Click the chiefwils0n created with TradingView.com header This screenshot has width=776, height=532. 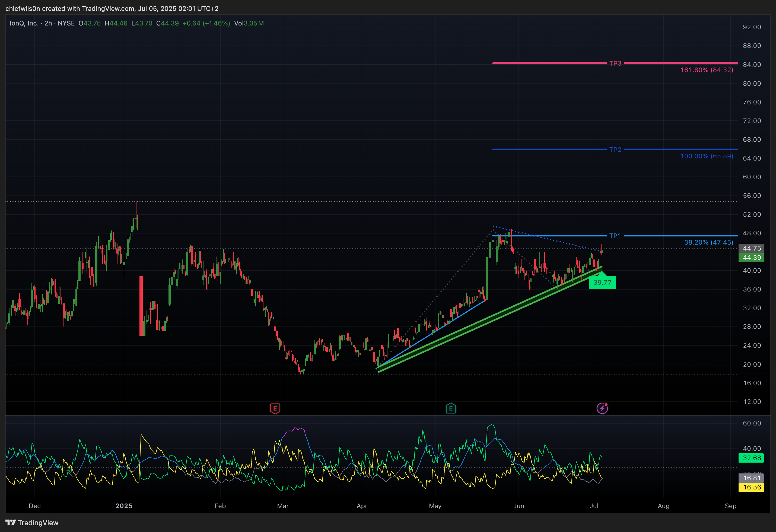(112, 9)
